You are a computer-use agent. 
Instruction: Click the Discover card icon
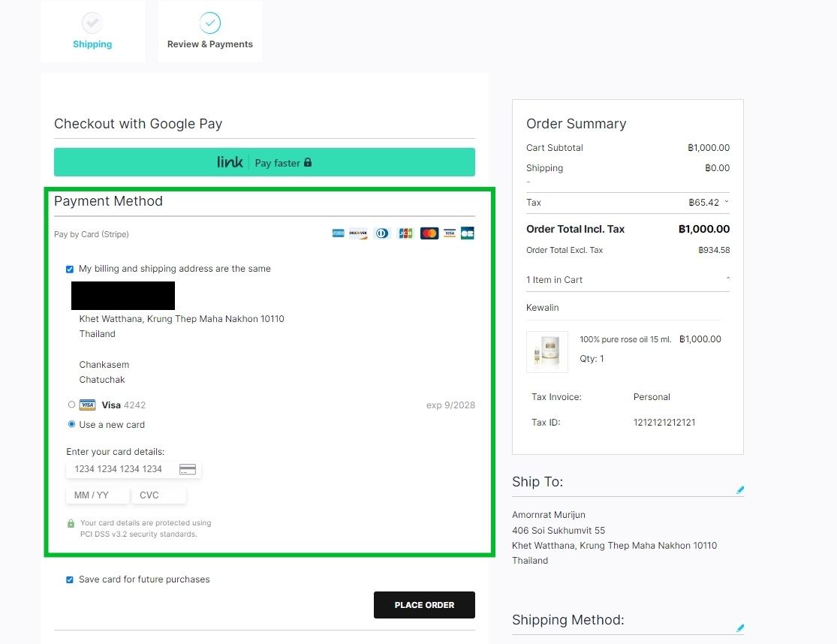click(x=358, y=233)
